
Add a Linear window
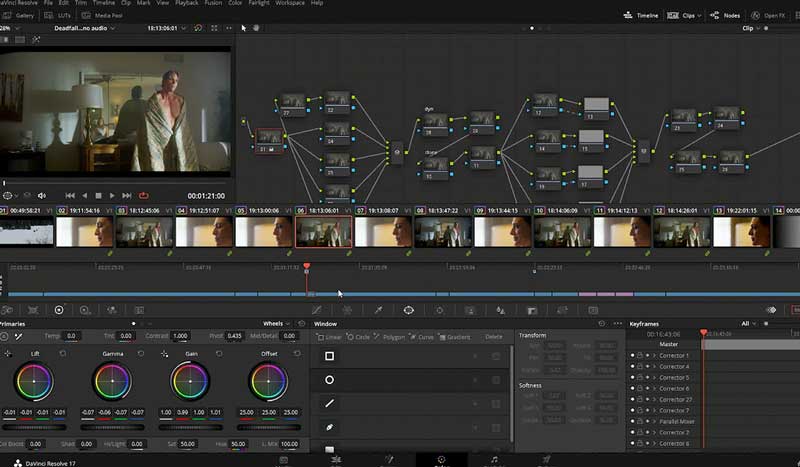click(329, 337)
